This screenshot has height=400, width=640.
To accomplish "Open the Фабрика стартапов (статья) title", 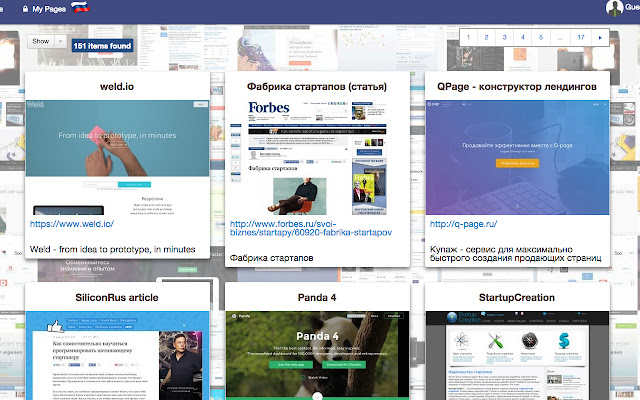I will tap(317, 87).
